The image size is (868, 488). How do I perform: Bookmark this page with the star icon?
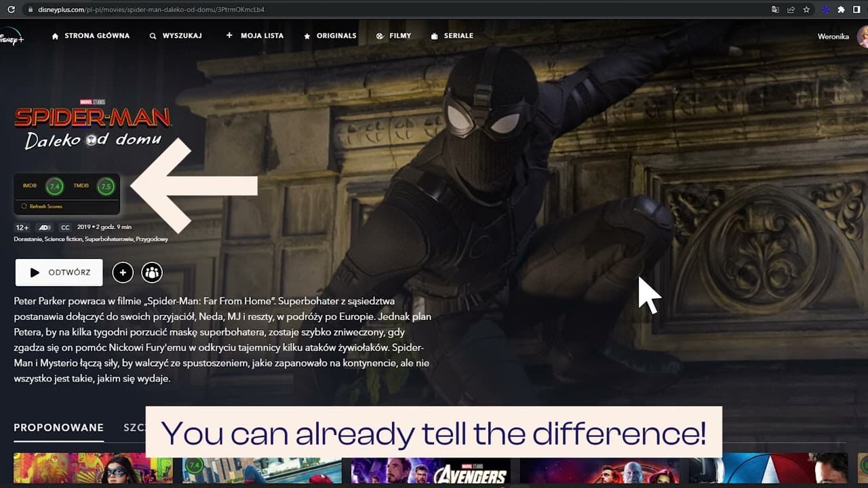(x=806, y=9)
